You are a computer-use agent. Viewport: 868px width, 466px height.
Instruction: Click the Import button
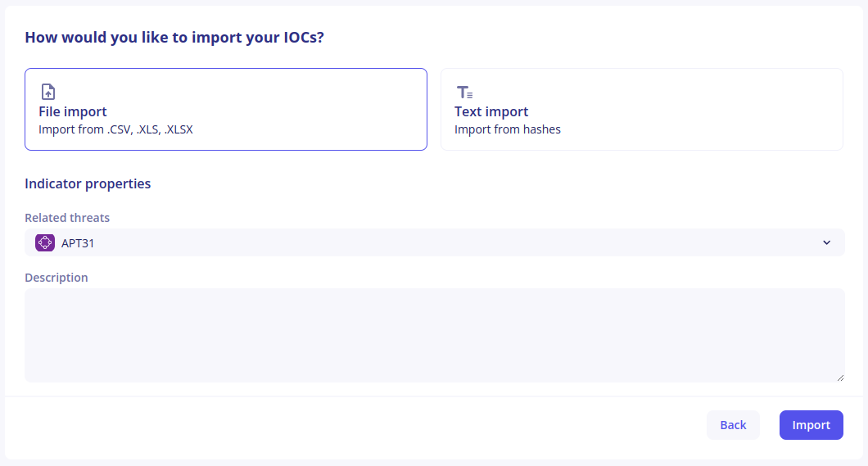click(811, 425)
